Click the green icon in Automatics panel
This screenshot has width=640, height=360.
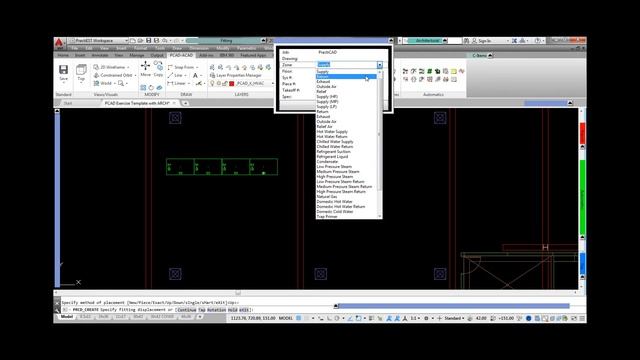pos(429,71)
